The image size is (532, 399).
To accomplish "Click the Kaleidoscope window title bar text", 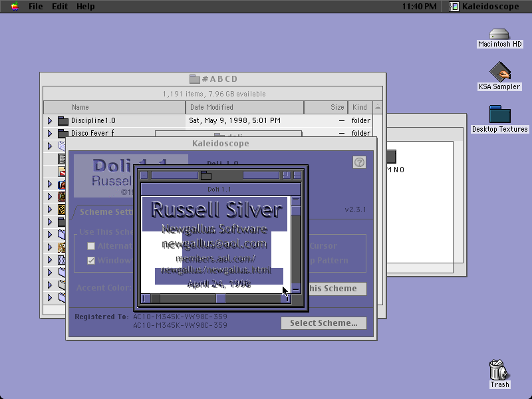I will point(221,144).
